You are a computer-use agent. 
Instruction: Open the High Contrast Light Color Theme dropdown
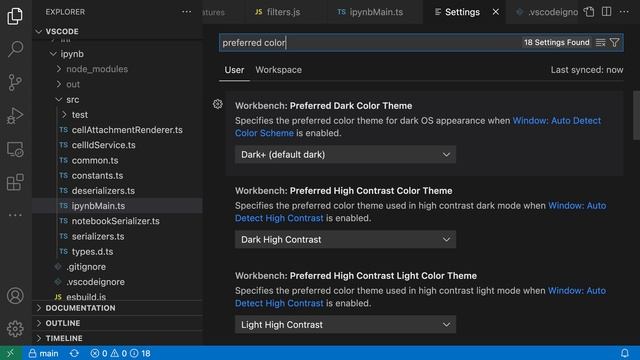(x=345, y=324)
